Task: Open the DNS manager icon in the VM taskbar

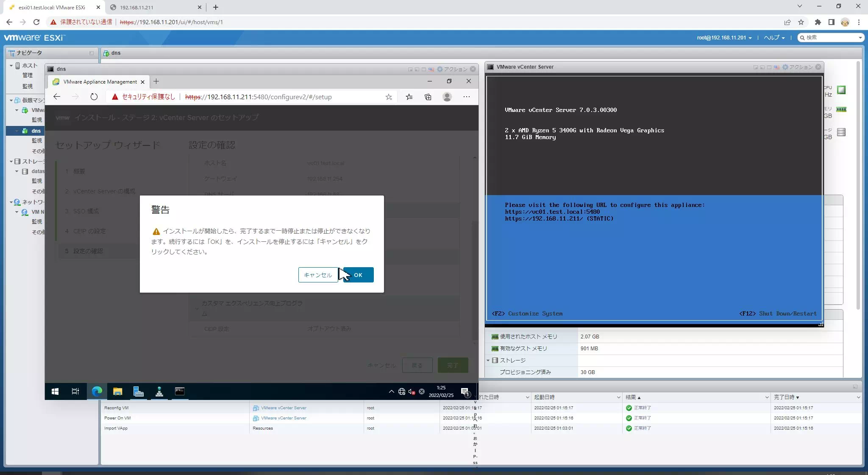Action: click(x=159, y=391)
